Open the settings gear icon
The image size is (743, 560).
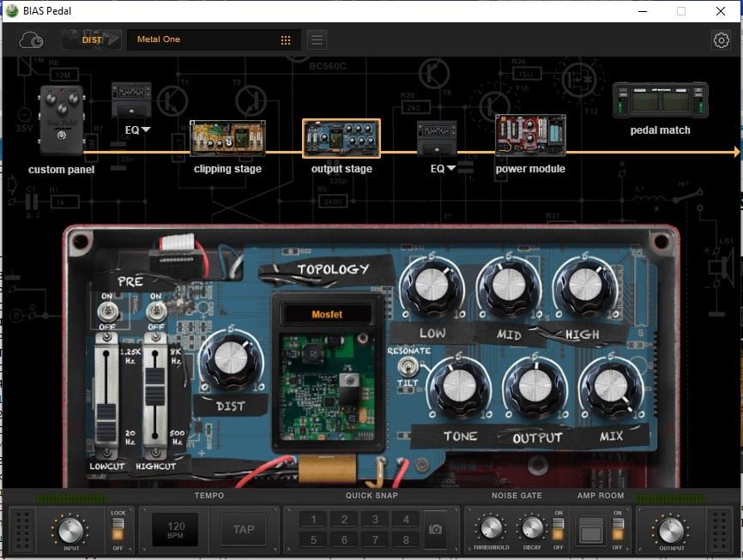click(722, 40)
